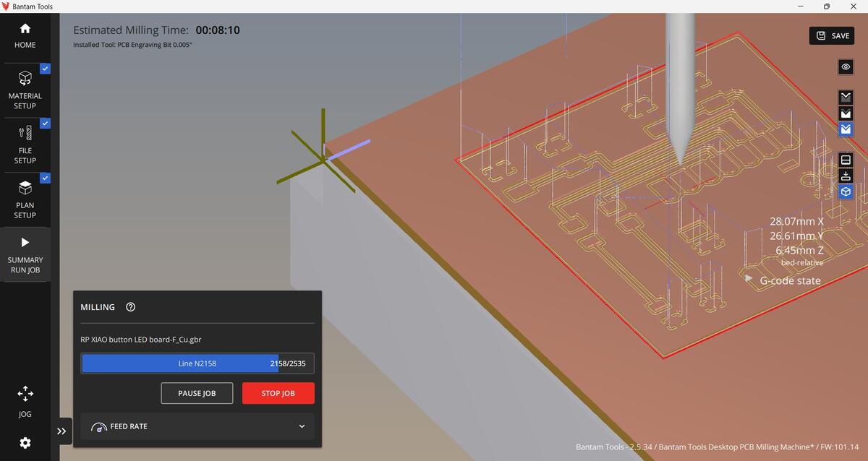Click the Estimated Milling Time value
Image resolution: width=868 pixels, height=461 pixels.
pos(218,30)
